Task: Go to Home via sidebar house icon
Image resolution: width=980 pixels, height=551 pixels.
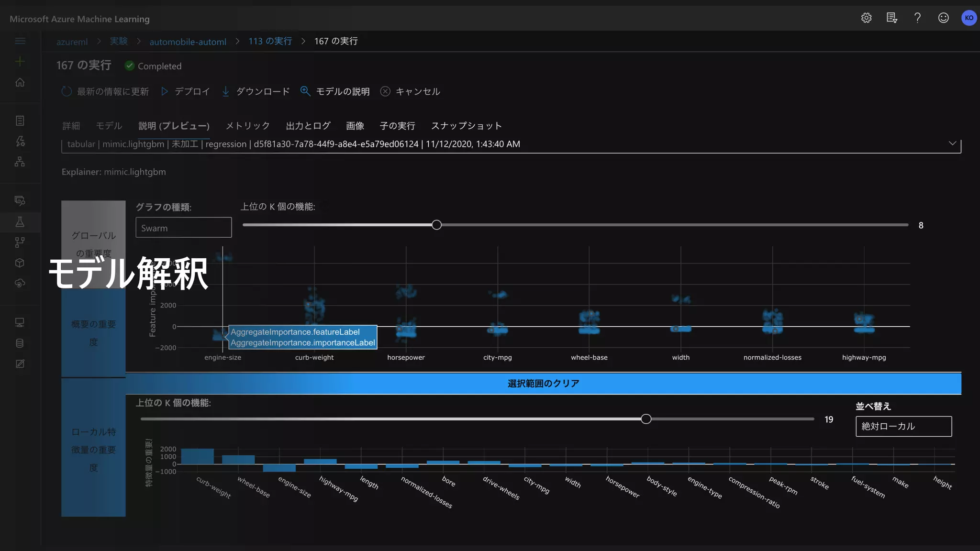Action: pyautogui.click(x=20, y=82)
